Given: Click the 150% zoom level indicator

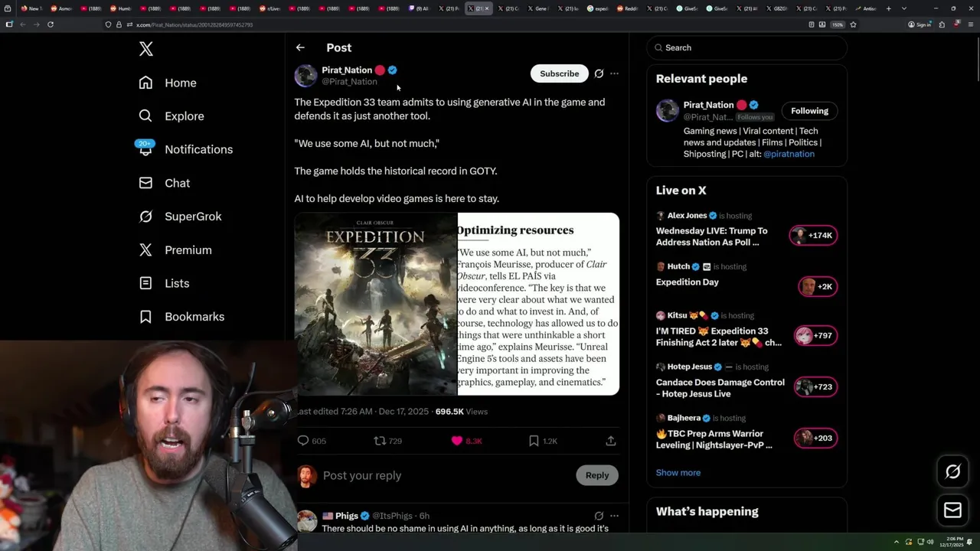Looking at the screenshot, I should tap(838, 24).
